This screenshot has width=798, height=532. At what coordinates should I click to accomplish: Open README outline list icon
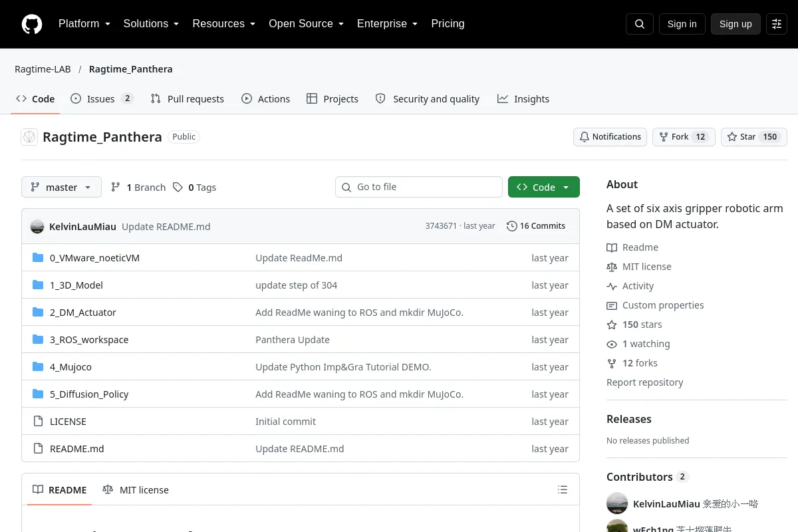(x=563, y=490)
